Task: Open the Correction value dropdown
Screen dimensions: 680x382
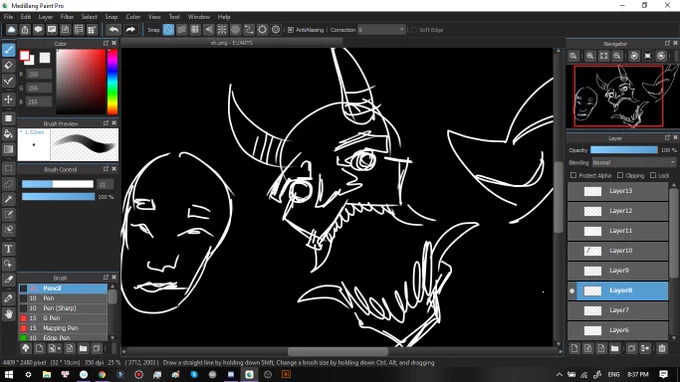Action: coord(382,30)
